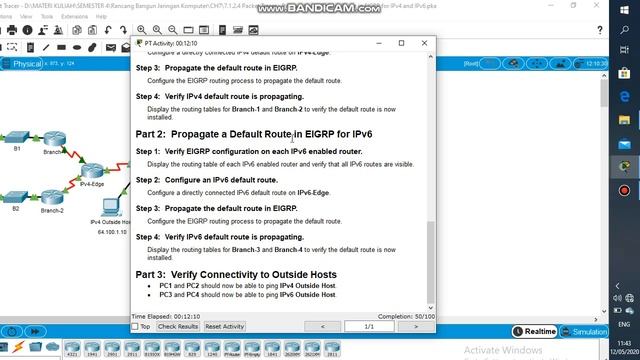Screen dimensions: 640x360
Task: Redo the last action
Action: (x=123, y=30)
